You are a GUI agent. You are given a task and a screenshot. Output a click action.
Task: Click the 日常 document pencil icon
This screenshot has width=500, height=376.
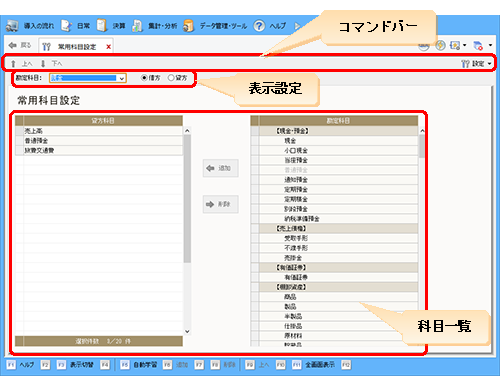click(67, 26)
